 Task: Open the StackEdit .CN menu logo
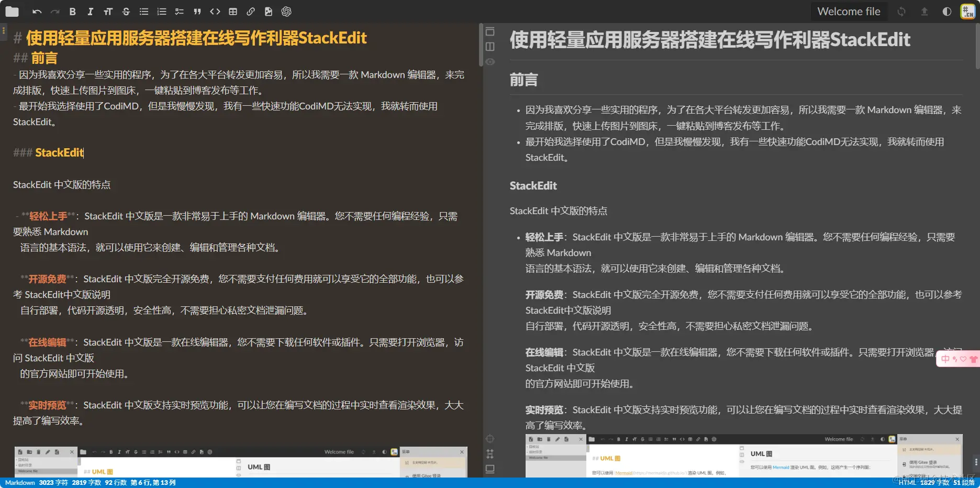click(x=967, y=12)
